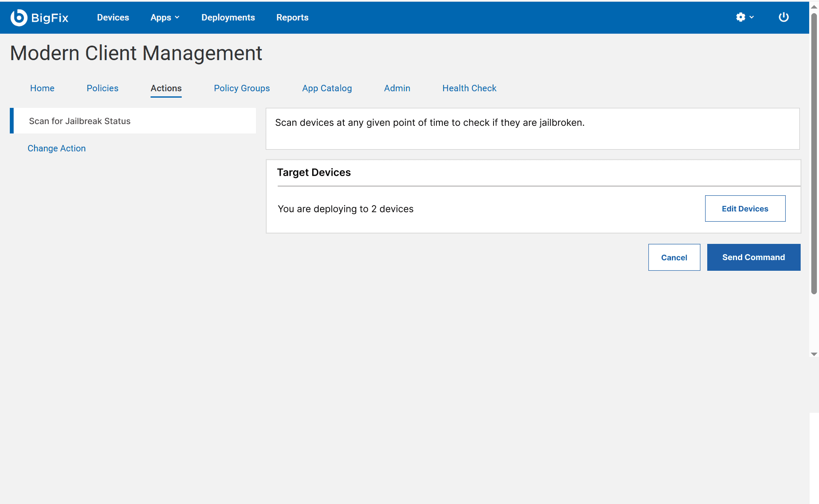Open the settings gear menu

click(x=741, y=17)
